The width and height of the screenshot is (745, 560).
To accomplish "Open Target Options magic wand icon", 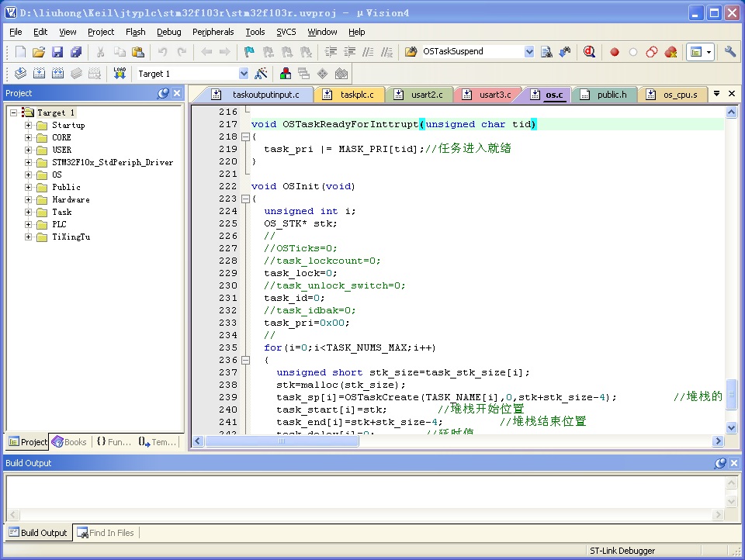I will (261, 73).
